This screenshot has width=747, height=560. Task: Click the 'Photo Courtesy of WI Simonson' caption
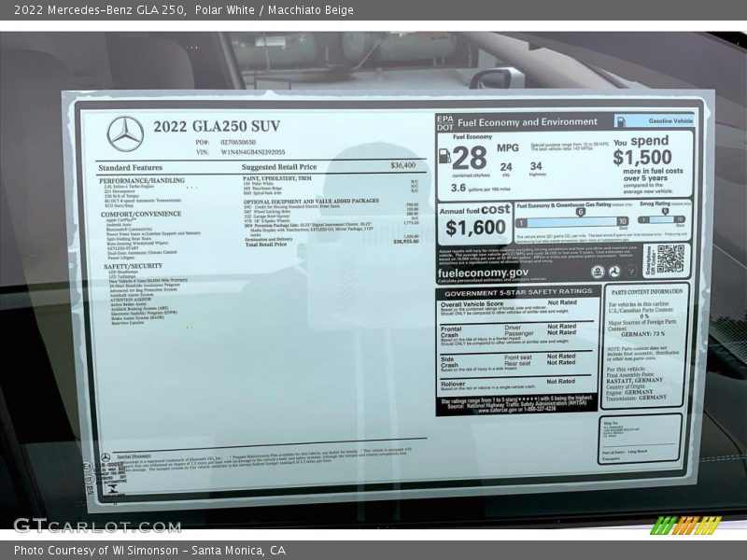(x=96, y=551)
